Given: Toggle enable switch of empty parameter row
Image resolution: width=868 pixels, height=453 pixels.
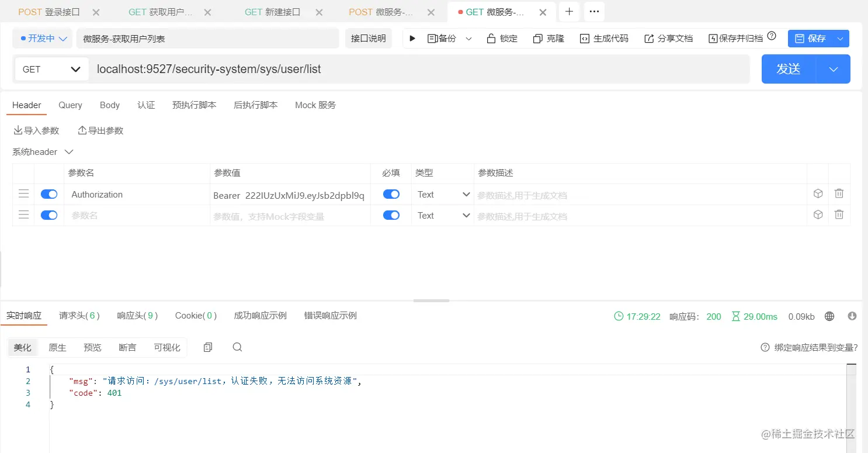Looking at the screenshot, I should (49, 215).
